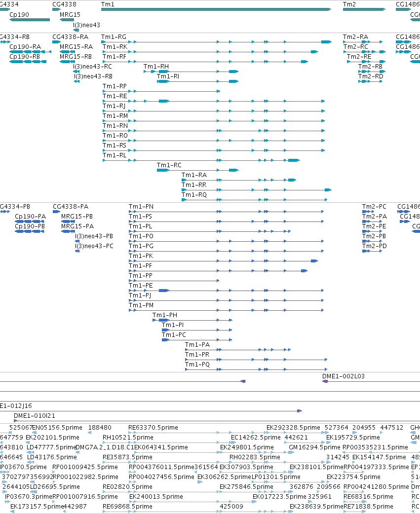Select the MRG15 gene feature
The image size is (420, 514).
point(67,20)
